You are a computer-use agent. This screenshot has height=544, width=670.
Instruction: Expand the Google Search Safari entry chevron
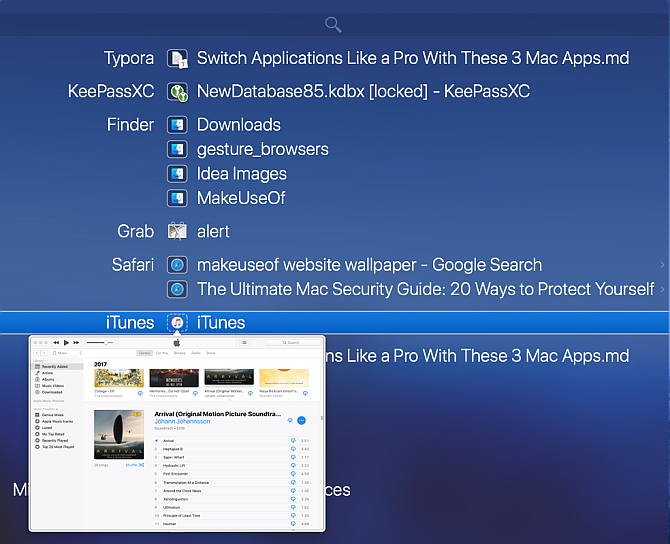pos(662,265)
